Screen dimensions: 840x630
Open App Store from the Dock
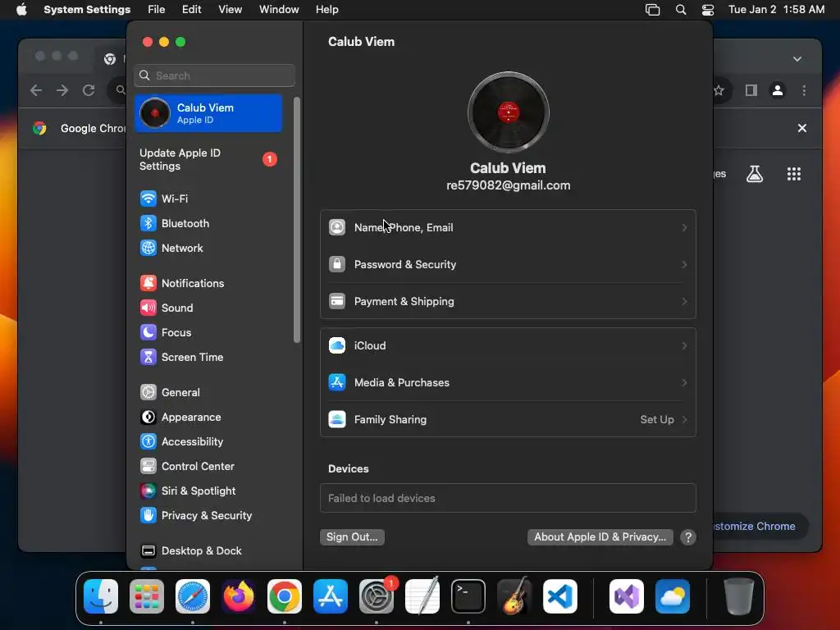[x=331, y=596]
